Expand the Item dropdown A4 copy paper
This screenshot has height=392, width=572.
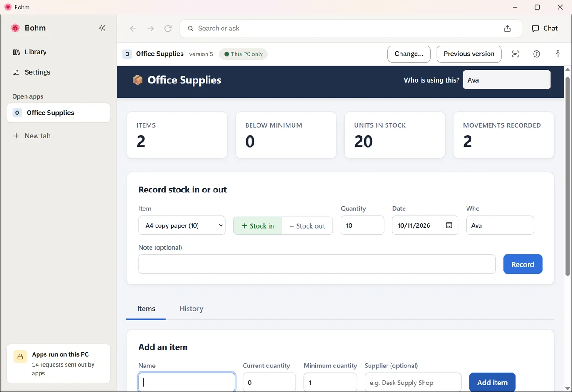tap(182, 225)
